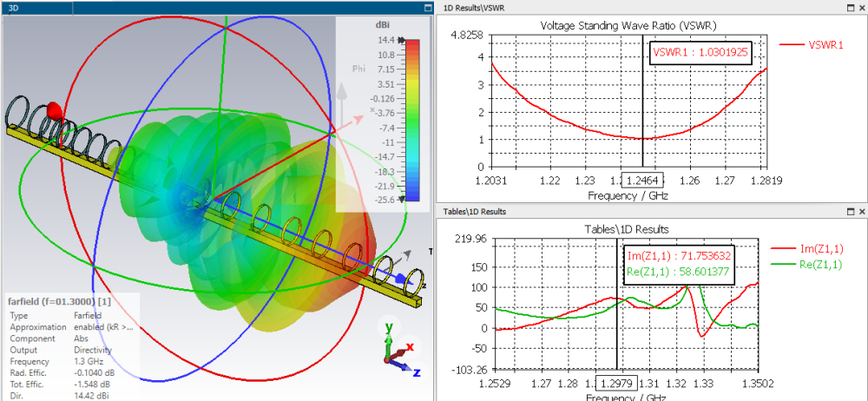Screen dimensions: 868x401
Task: Click the 3D window title tab
Action: [x=13, y=9]
